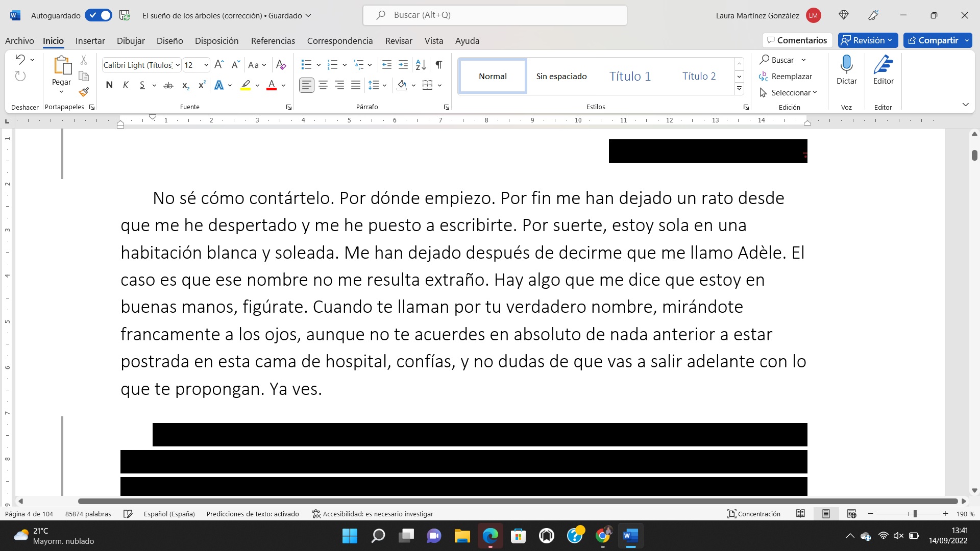Click justify text alignment icon
The width and height of the screenshot is (980, 551).
pyautogui.click(x=356, y=85)
